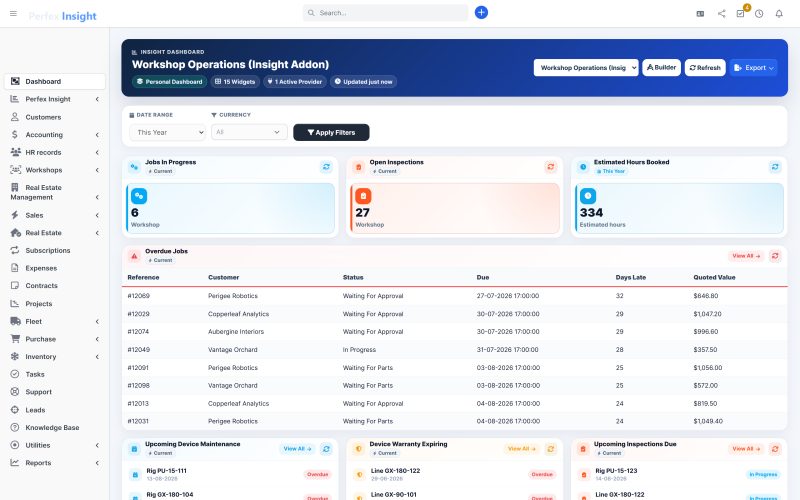Expand the Accounting sidebar menu
Screen dimensions: 800x500
54,135
